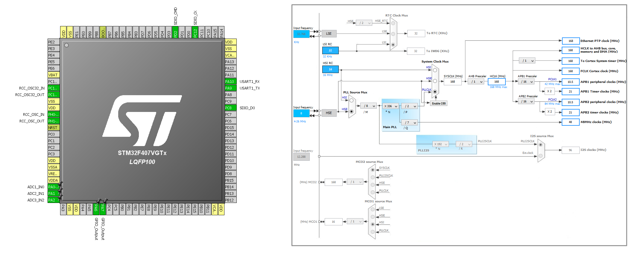The image size is (644, 261).
Task: Select the PC12 pin labeled SDIO_CK
Action: click(195, 32)
